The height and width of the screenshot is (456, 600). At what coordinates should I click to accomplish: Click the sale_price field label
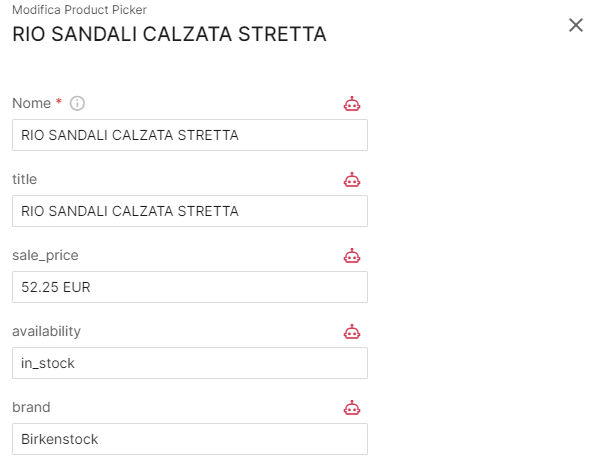pos(44,255)
